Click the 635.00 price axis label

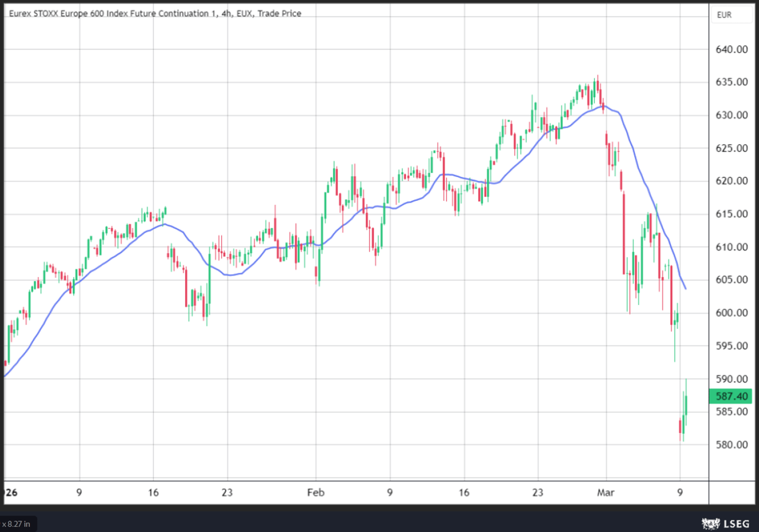pos(731,82)
